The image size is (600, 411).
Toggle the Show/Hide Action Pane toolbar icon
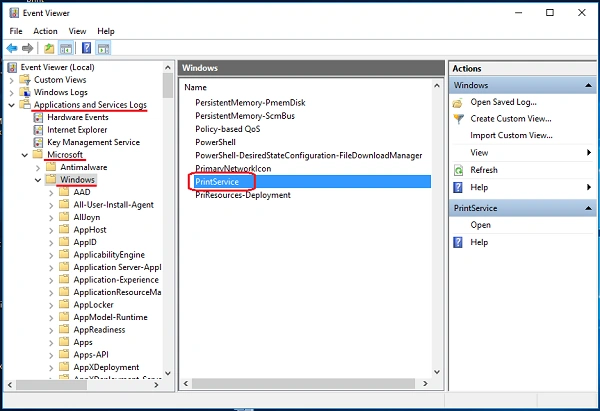pyautogui.click(x=103, y=48)
